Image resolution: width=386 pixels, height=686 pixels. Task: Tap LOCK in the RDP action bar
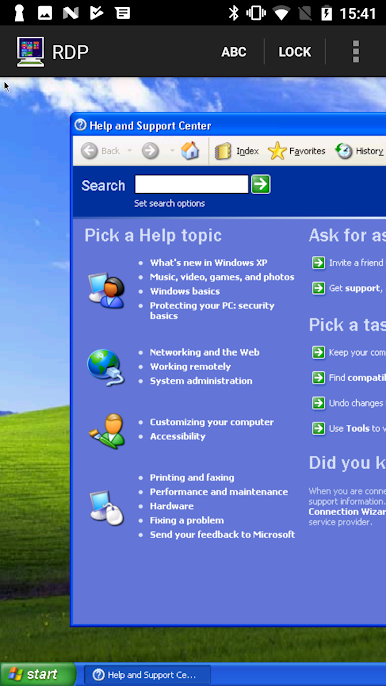pos(295,52)
